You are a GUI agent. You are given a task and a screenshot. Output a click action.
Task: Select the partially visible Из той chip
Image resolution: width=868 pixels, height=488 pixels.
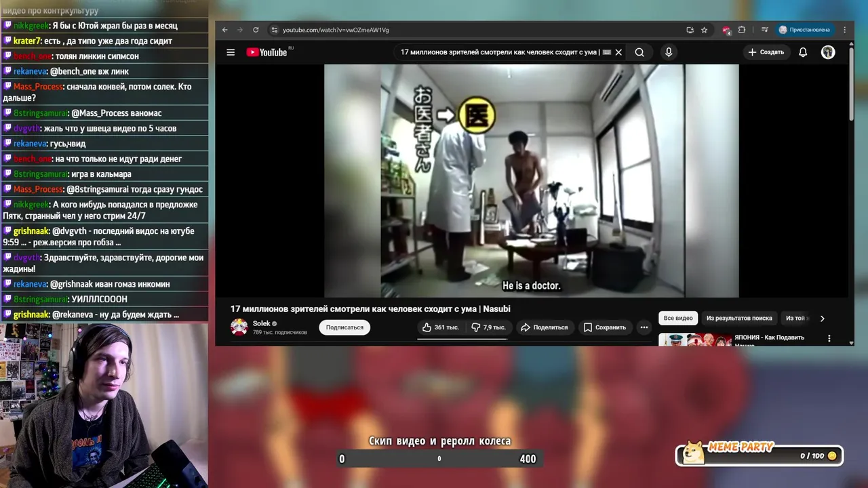click(x=796, y=318)
